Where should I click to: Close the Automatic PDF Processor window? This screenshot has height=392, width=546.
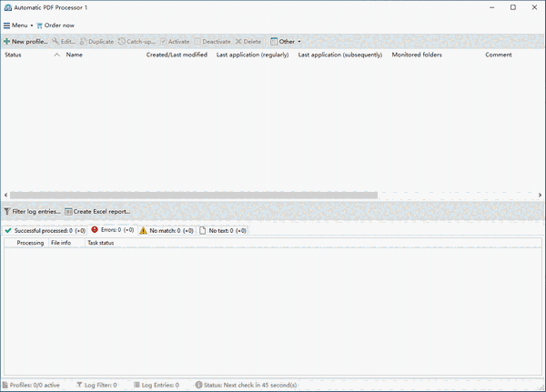coord(534,7)
